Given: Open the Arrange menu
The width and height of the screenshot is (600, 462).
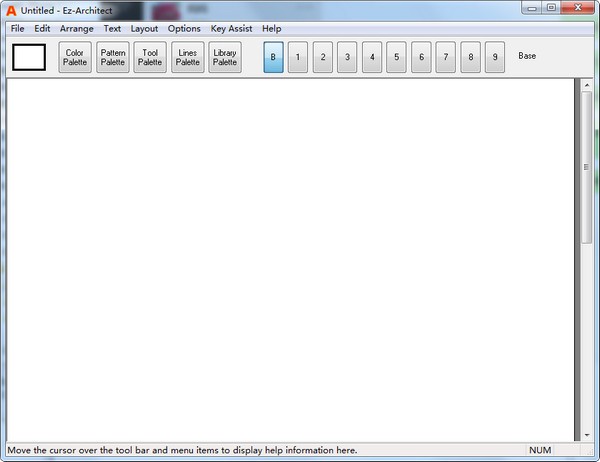Looking at the screenshot, I should 76,29.
